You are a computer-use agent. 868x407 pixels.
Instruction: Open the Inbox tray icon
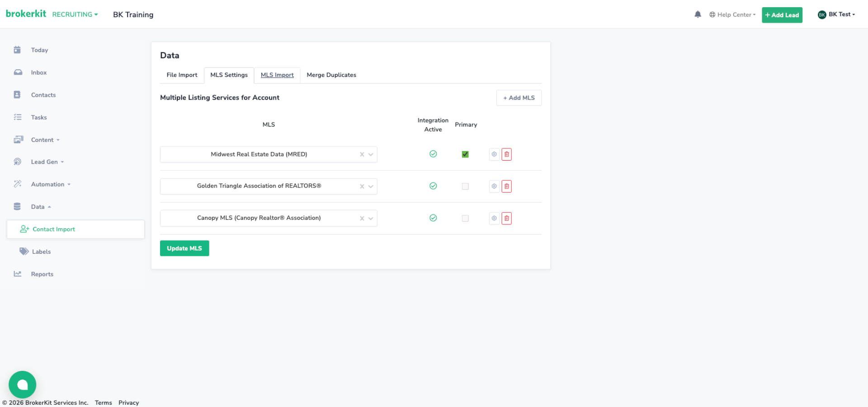click(18, 72)
